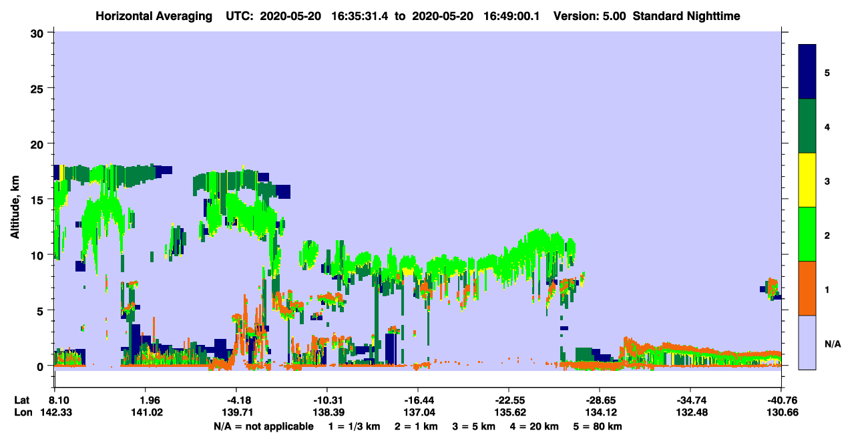
Task: Click the '1 = 1/3 km' legend entry
Action: coord(354,426)
